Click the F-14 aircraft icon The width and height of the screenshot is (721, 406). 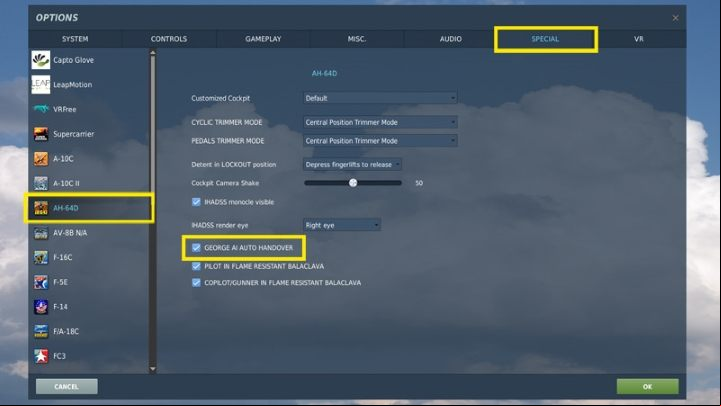(x=40, y=307)
